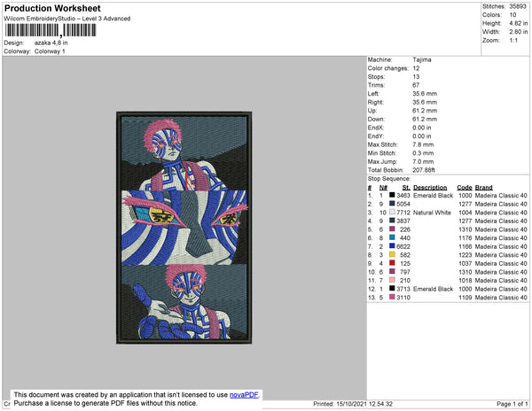532x411 pixels.
Task: Select the teal blue swatch in row 6
Action: tap(392, 237)
